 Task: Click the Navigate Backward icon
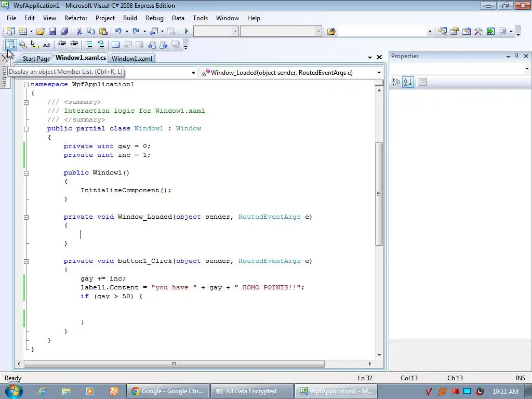[154, 32]
